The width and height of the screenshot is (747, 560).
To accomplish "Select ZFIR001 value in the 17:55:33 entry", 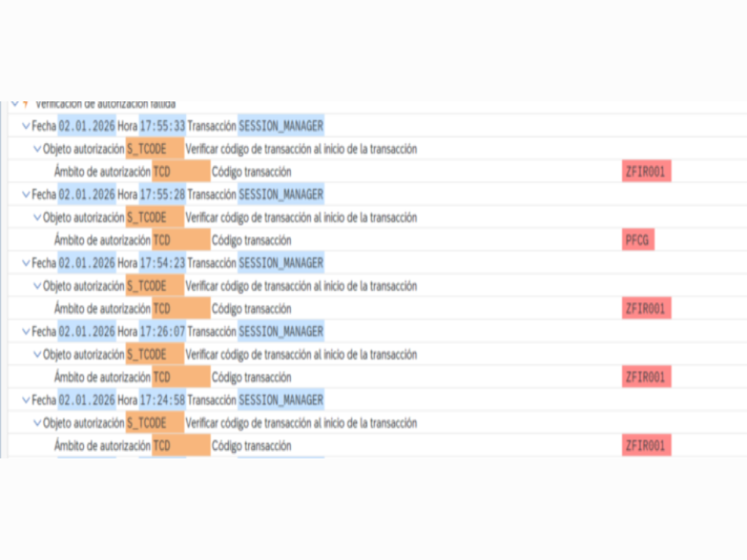I will tap(646, 171).
